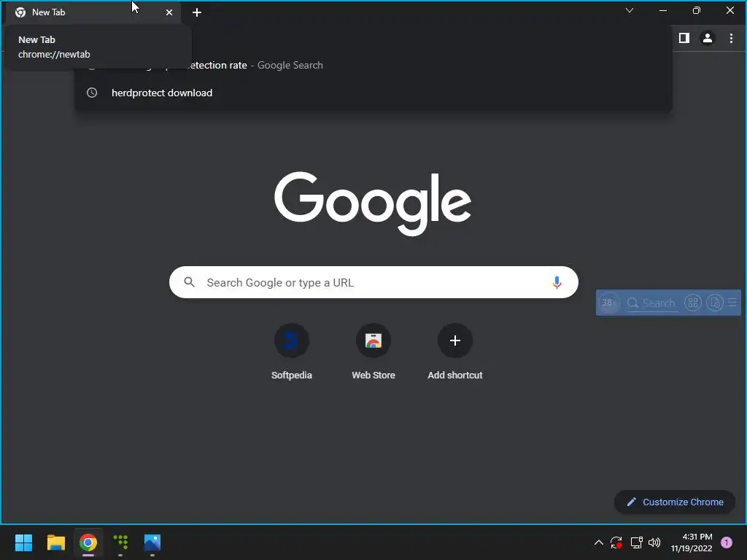Screen dimensions: 747x560
Task: Open the Chrome profile avatar menu
Action: 708,38
